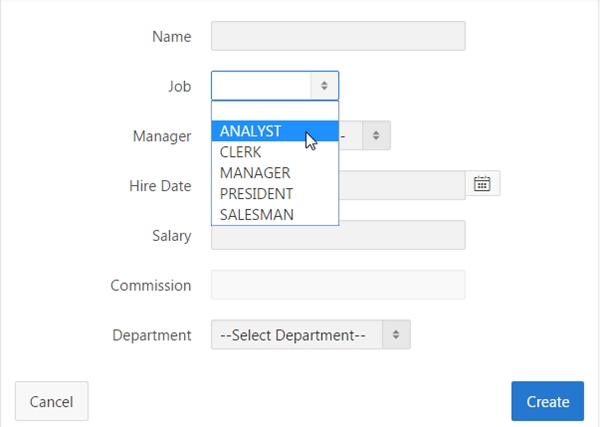Viewport: 600px width, 427px height.
Task: Collapse the Job dropdown using its arrow
Action: tap(324, 86)
